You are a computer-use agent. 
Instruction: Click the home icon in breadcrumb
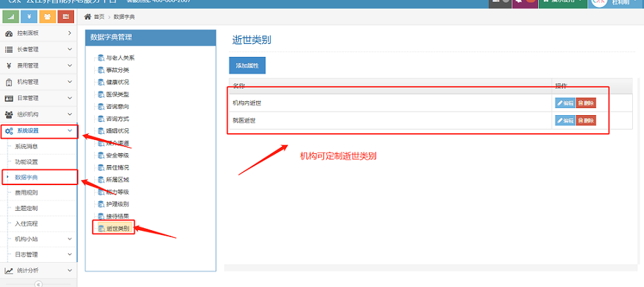(87, 16)
